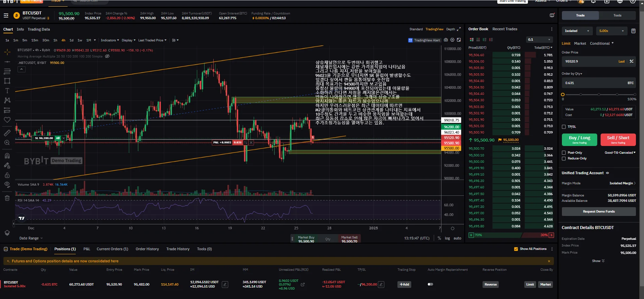
Task: Close position by Market button
Action: [x=545, y=285]
